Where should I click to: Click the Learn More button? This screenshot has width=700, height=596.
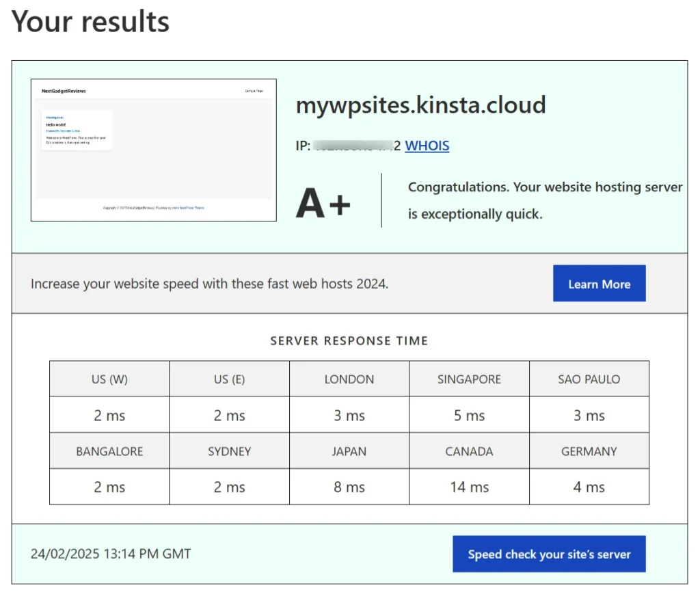(599, 283)
